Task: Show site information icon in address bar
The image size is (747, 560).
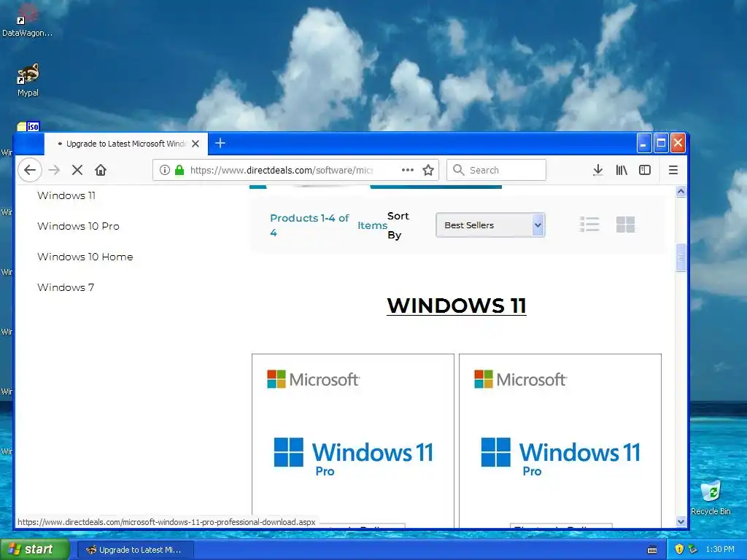Action: 164,170
